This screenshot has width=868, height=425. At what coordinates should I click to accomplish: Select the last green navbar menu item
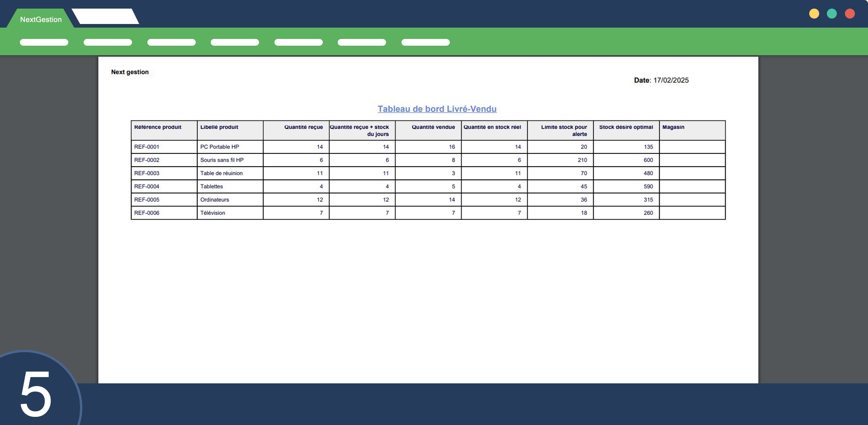tap(425, 43)
